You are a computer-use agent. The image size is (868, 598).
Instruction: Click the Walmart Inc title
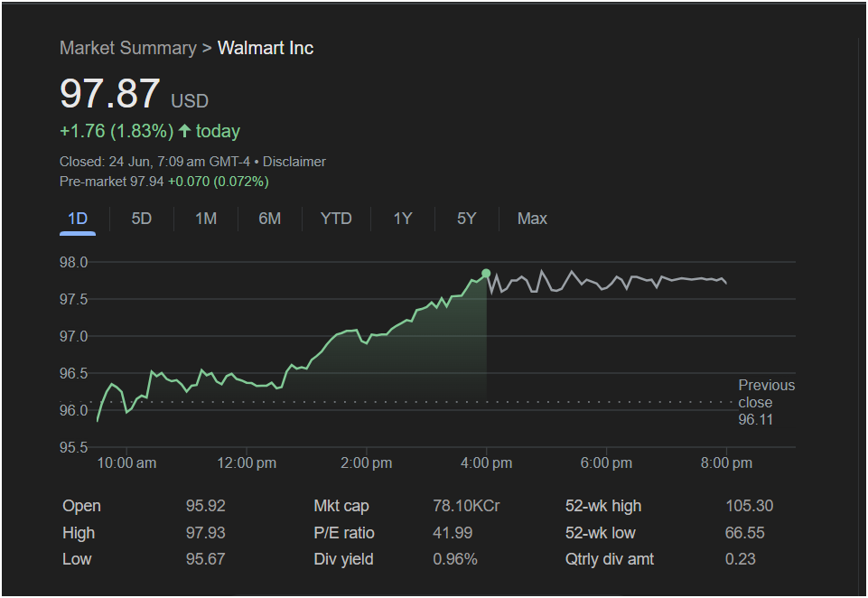266,48
